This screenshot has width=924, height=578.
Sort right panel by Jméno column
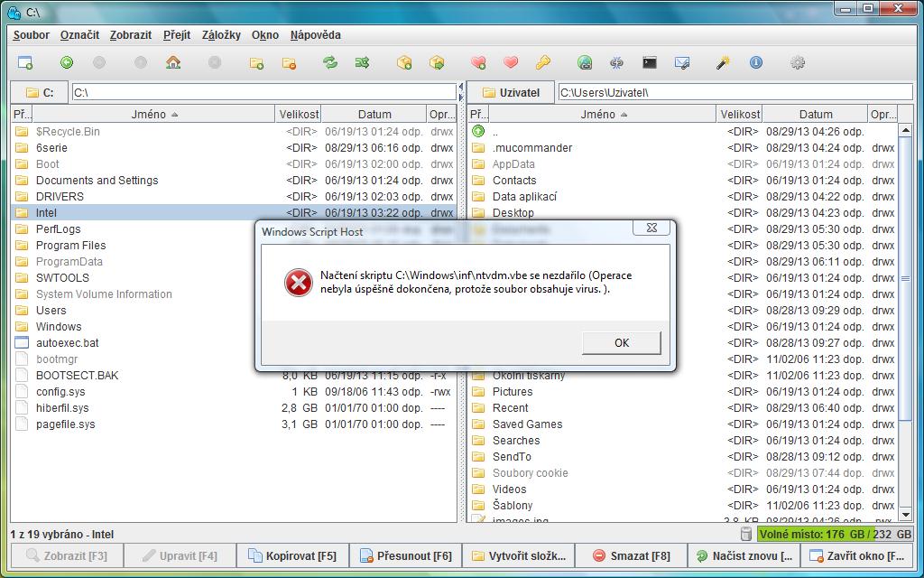(x=603, y=115)
